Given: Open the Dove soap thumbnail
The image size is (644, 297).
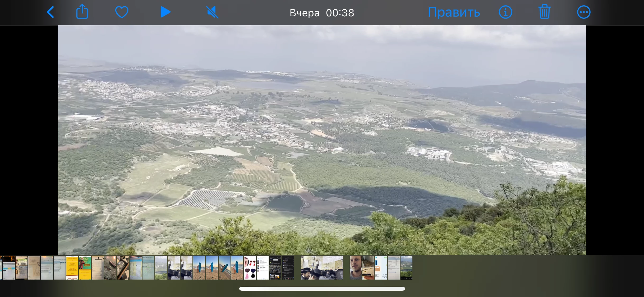Looking at the screenshot, I should pyautogui.click(x=368, y=267).
